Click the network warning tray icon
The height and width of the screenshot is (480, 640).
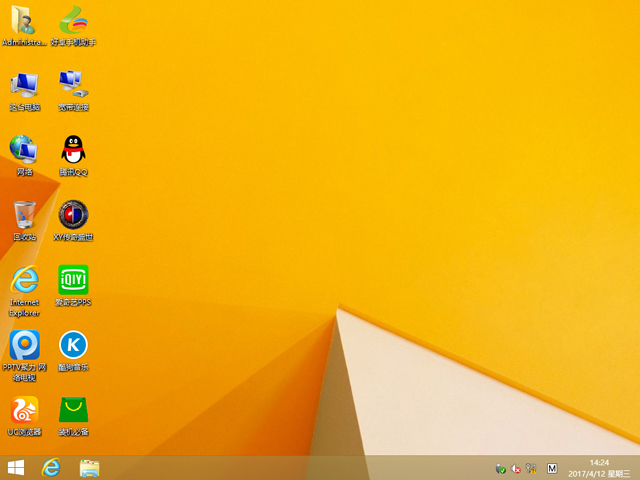[x=533, y=468]
